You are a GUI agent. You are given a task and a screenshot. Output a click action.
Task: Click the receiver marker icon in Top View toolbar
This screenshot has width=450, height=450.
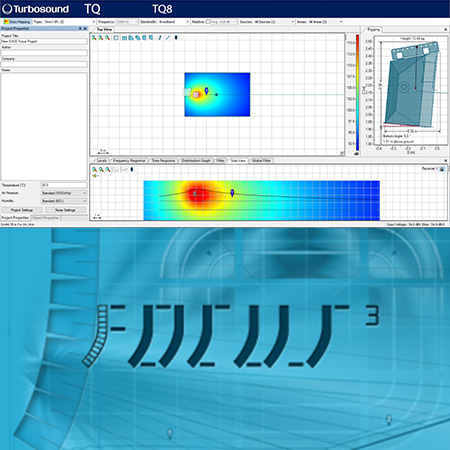click(176, 38)
